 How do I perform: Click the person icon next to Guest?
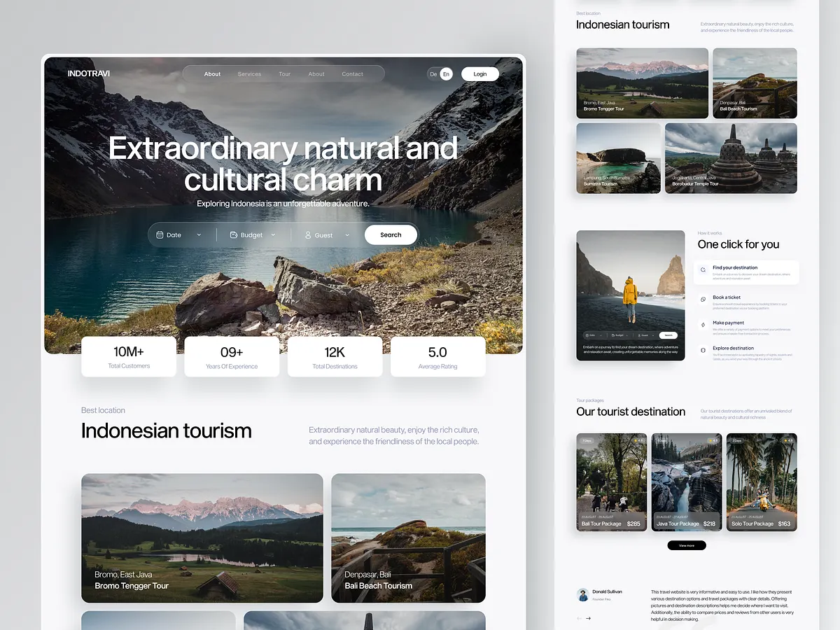pos(309,234)
